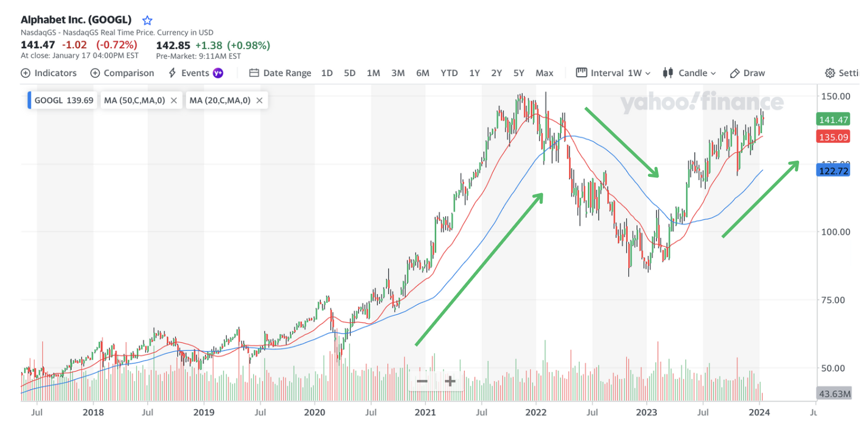Select the 5D range
The width and height of the screenshot is (868, 440).
tap(349, 73)
